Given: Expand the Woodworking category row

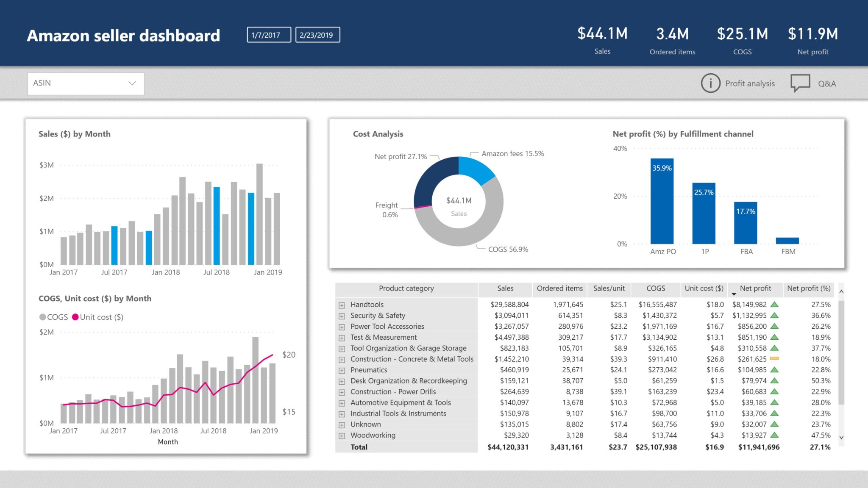Looking at the screenshot, I should coord(341,435).
